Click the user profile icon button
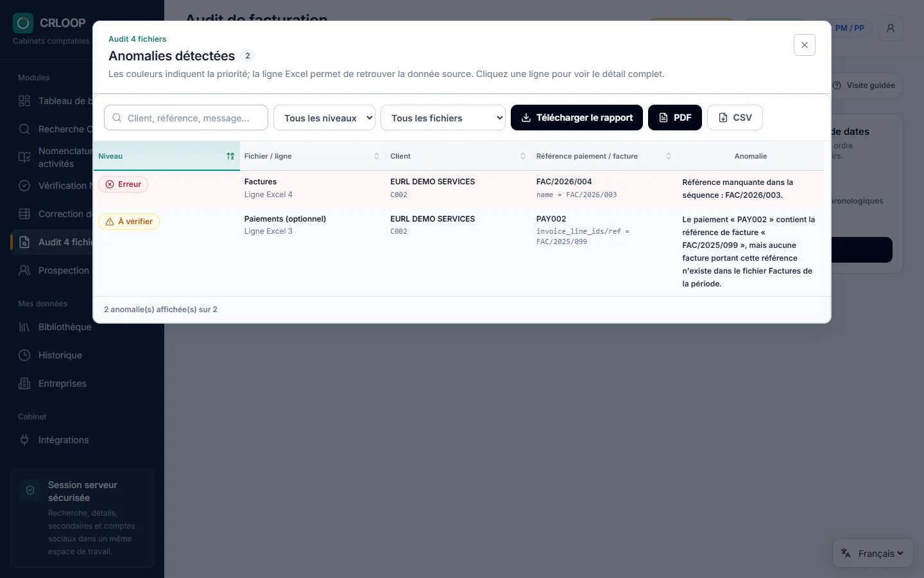Viewport: 924px width, 578px height. coord(891,28)
